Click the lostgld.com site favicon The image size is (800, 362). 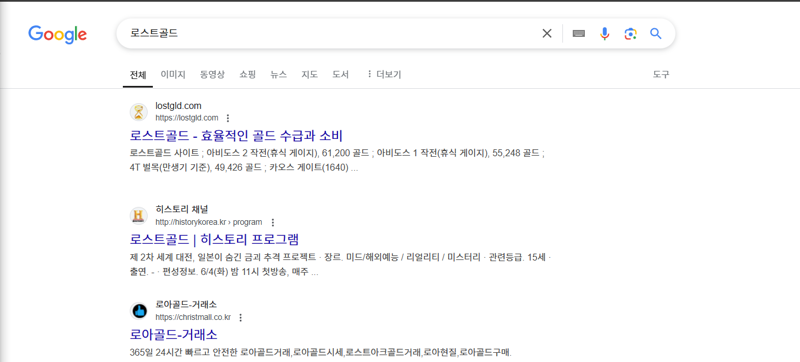point(138,112)
